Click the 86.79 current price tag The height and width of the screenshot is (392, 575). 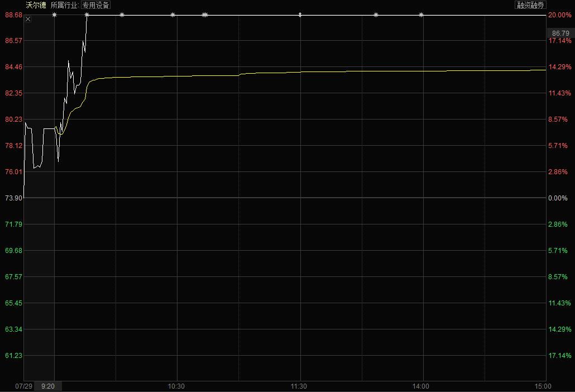560,33
